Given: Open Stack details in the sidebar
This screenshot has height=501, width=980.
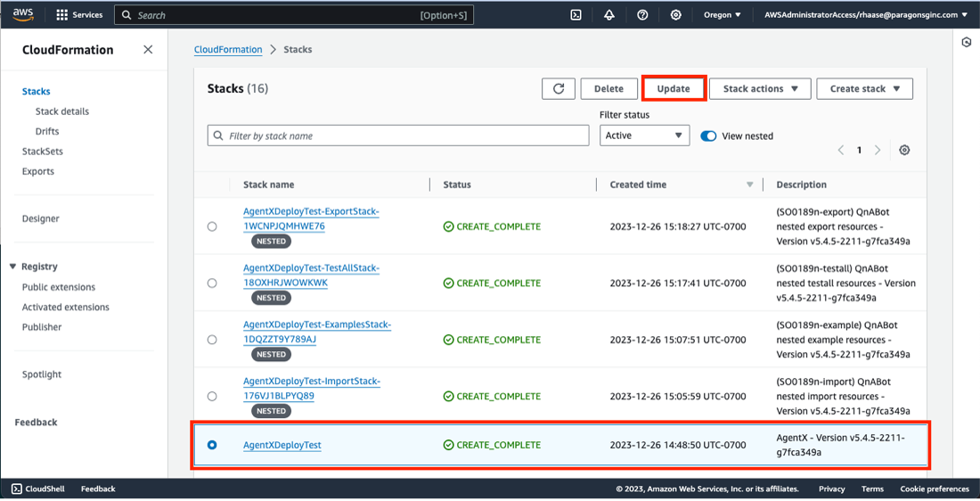Looking at the screenshot, I should (61, 111).
